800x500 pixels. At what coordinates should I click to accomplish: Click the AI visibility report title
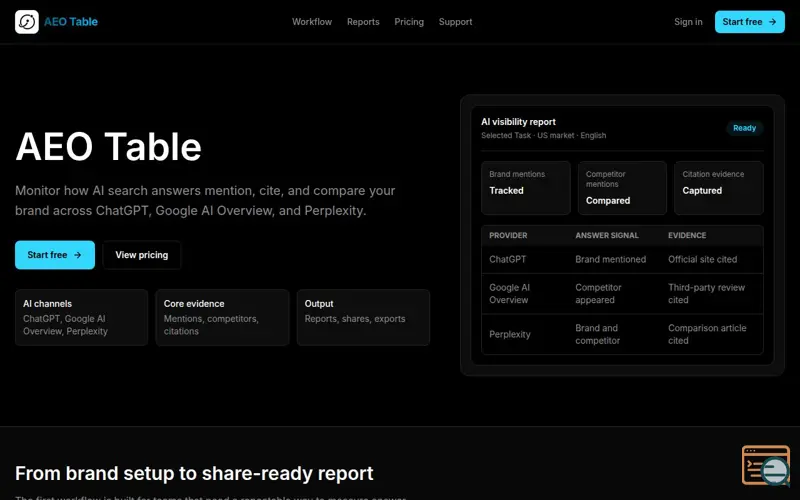518,122
